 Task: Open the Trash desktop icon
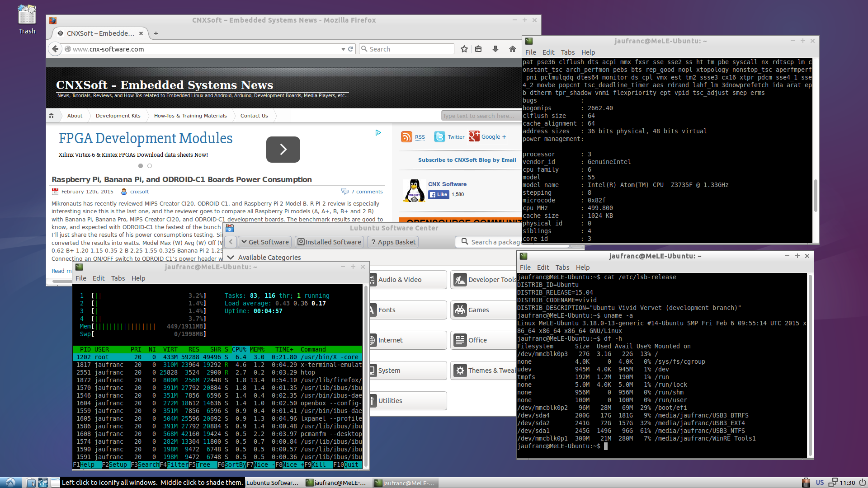tap(27, 19)
